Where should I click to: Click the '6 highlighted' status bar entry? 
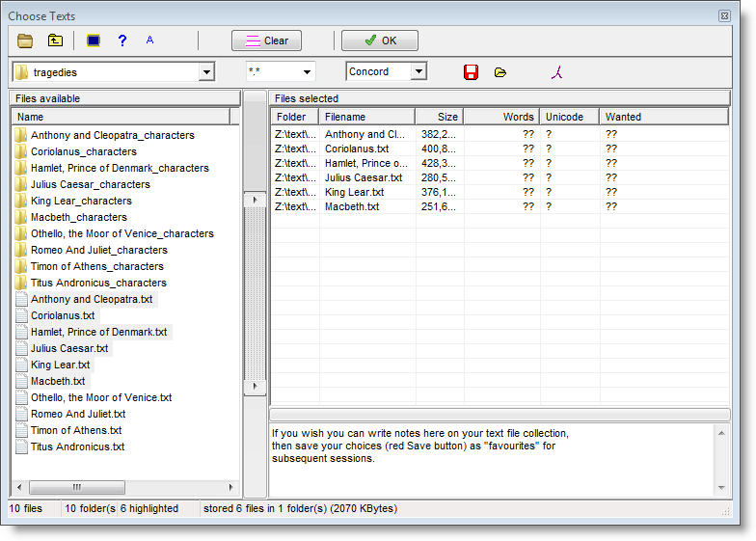[148, 509]
